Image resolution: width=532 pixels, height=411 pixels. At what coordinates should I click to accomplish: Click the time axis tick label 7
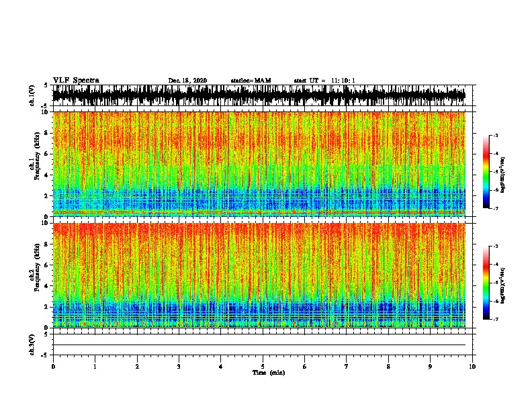point(347,367)
